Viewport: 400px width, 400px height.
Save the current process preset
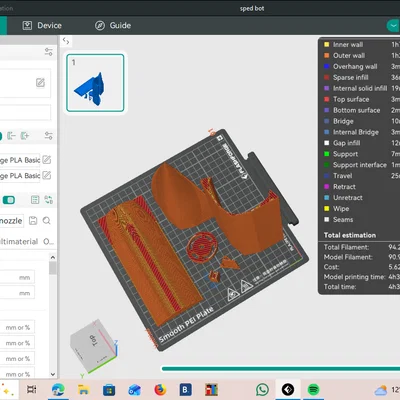pos(33,221)
